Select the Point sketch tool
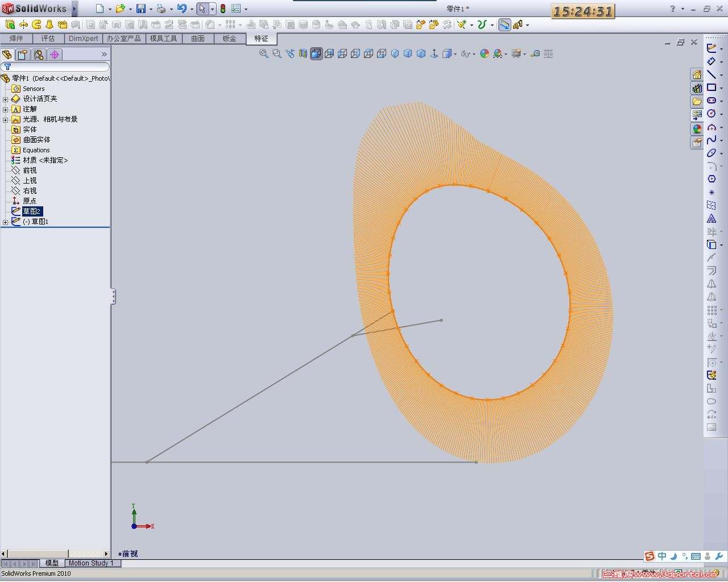The height and width of the screenshot is (582, 728). coord(712,192)
